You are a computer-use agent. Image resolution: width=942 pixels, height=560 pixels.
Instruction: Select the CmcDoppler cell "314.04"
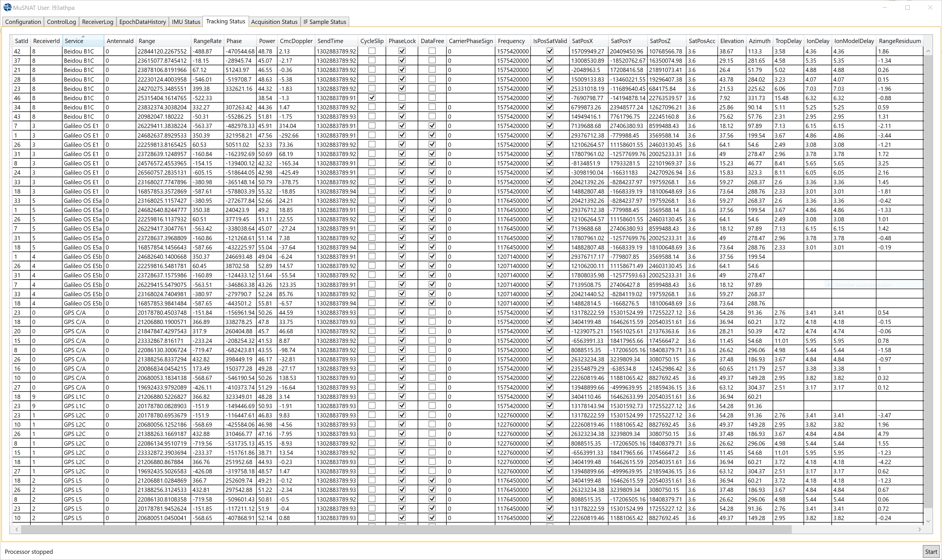click(296, 126)
